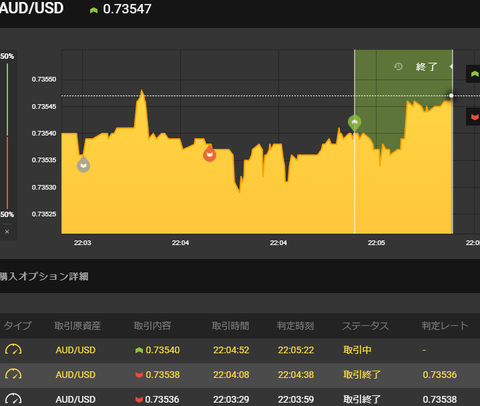Sort by 判定レート column header
The image size is (480, 406).
point(445,325)
